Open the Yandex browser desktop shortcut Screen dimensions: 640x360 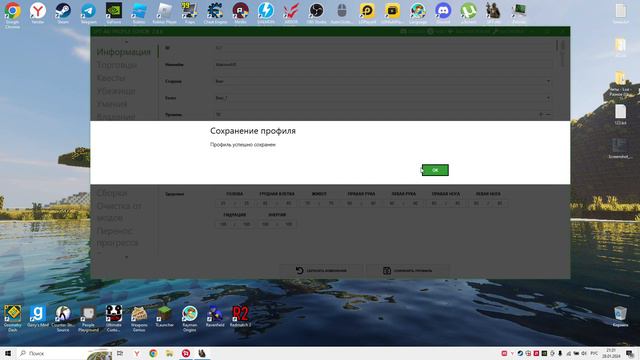point(38,13)
